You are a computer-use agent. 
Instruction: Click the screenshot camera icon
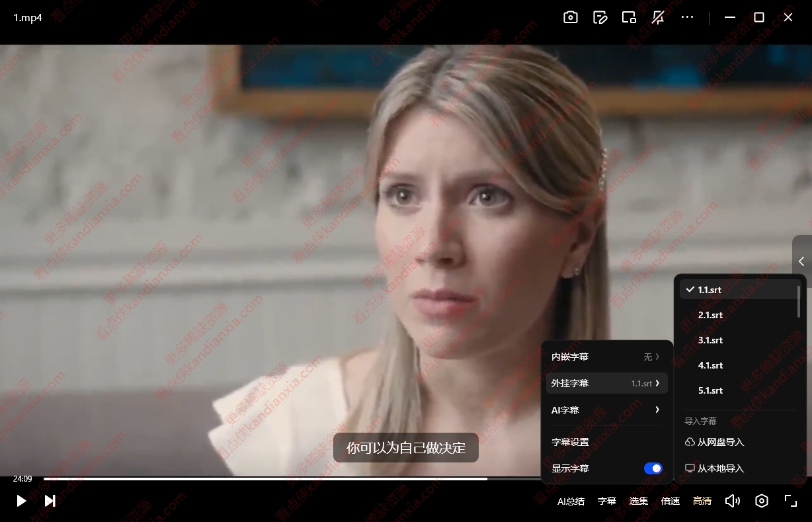coord(570,18)
